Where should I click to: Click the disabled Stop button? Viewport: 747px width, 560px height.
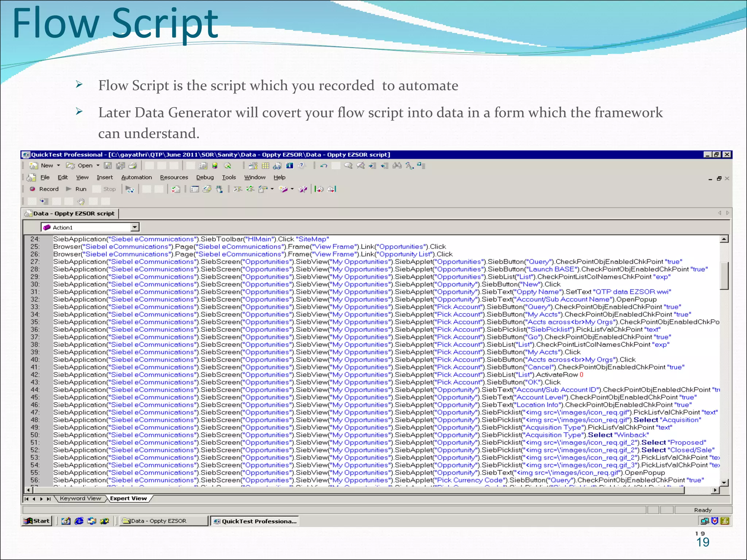pos(105,189)
